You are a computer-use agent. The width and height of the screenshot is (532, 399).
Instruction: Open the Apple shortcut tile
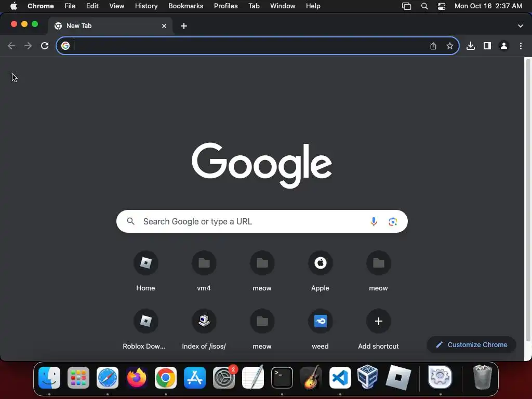[x=320, y=263]
